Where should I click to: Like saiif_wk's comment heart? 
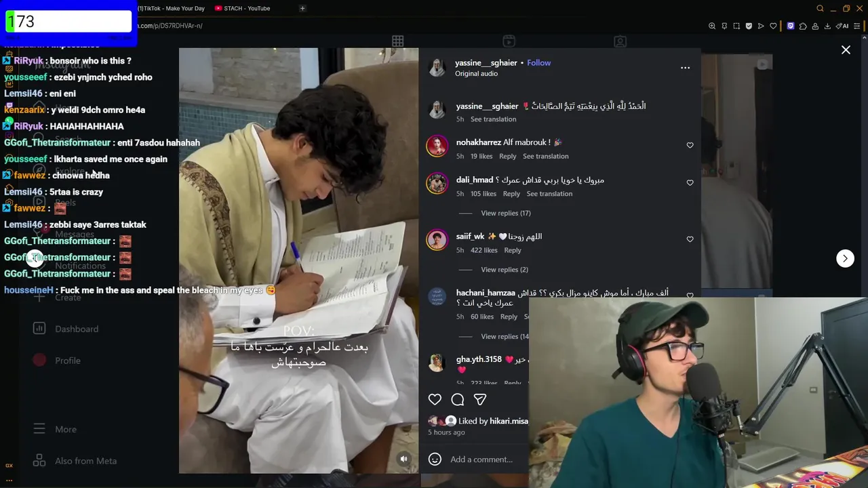tap(690, 239)
